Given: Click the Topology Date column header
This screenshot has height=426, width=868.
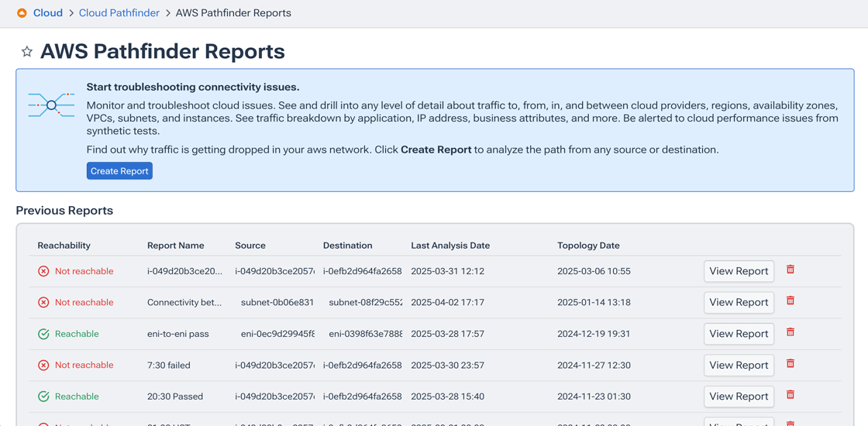Looking at the screenshot, I should [588, 245].
